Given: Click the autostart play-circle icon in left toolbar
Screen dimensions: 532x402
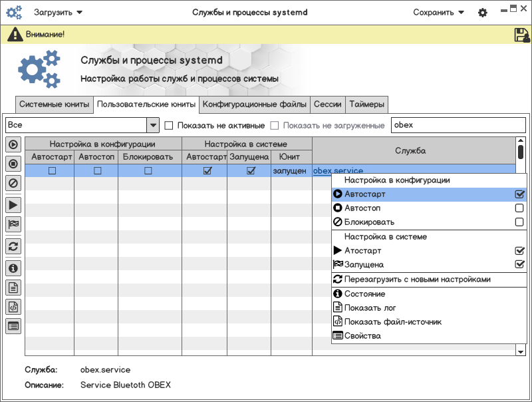Looking at the screenshot, I should pos(13,144).
